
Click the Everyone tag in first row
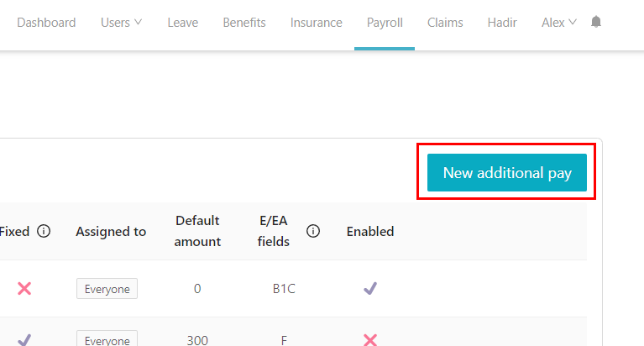click(x=107, y=289)
